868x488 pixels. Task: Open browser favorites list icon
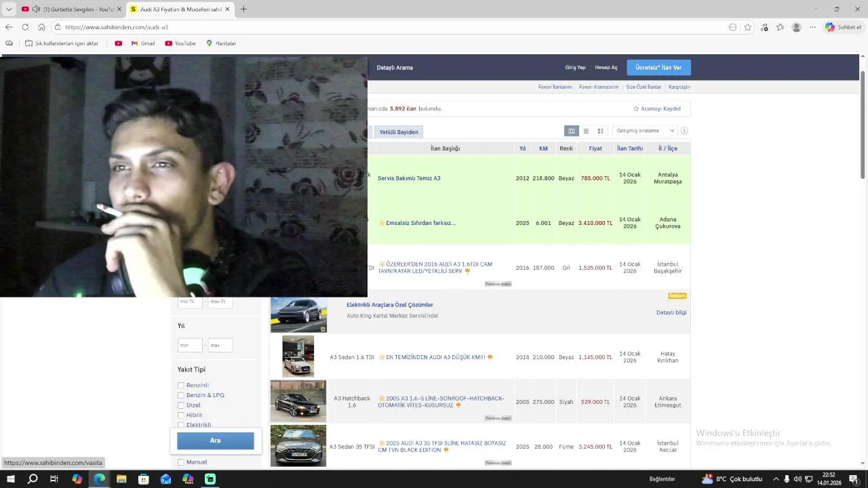[781, 27]
